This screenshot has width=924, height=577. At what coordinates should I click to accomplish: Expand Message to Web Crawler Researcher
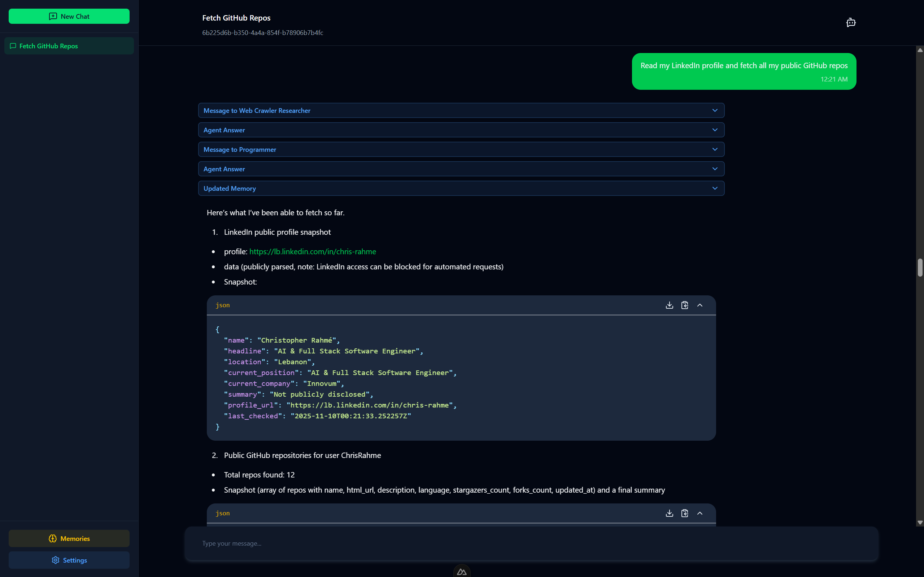tap(461, 110)
